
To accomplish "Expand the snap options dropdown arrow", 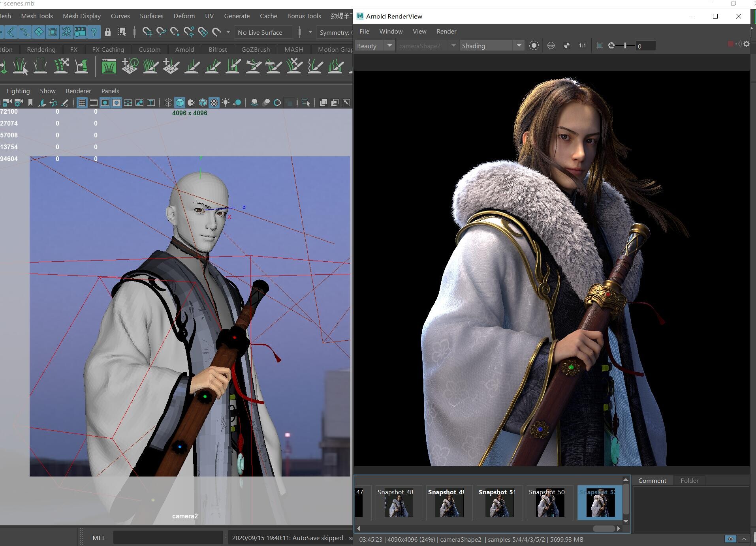I will tap(228, 32).
